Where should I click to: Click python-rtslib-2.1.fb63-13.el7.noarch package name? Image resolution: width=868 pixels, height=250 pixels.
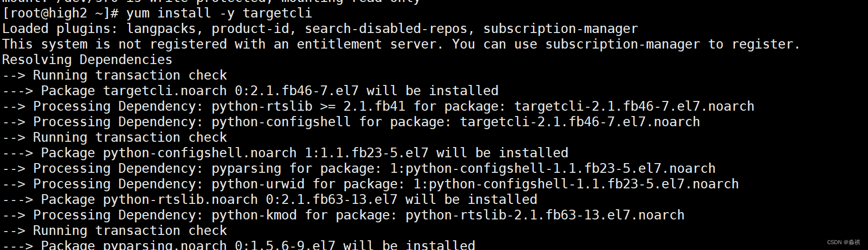pyautogui.click(x=545, y=215)
